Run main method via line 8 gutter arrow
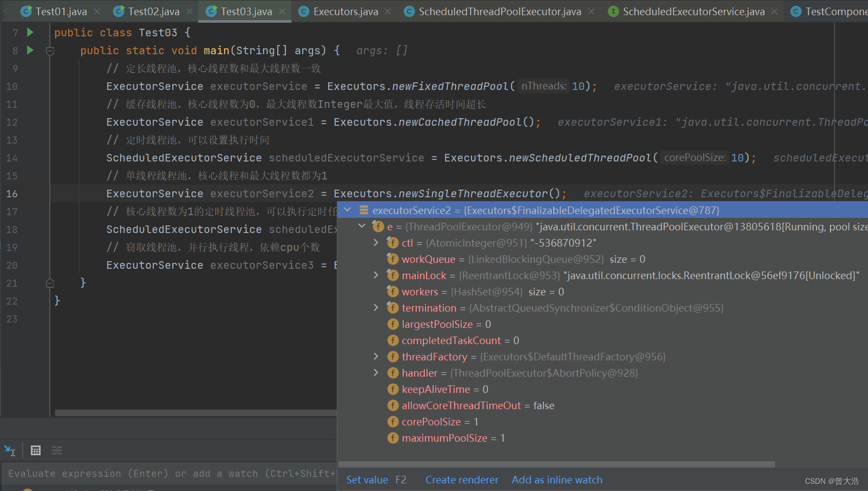Image resolution: width=868 pixels, height=491 pixels. [x=30, y=50]
